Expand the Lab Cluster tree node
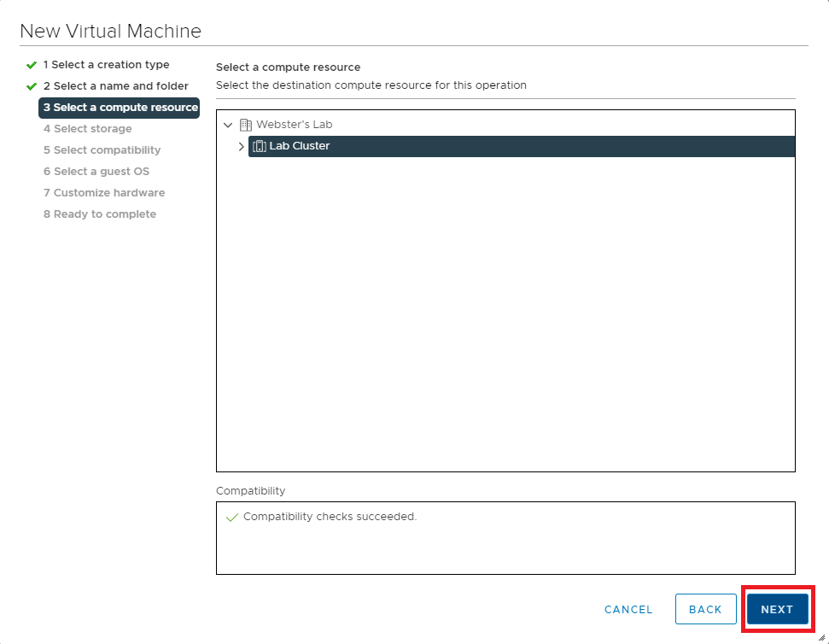 coord(241,146)
